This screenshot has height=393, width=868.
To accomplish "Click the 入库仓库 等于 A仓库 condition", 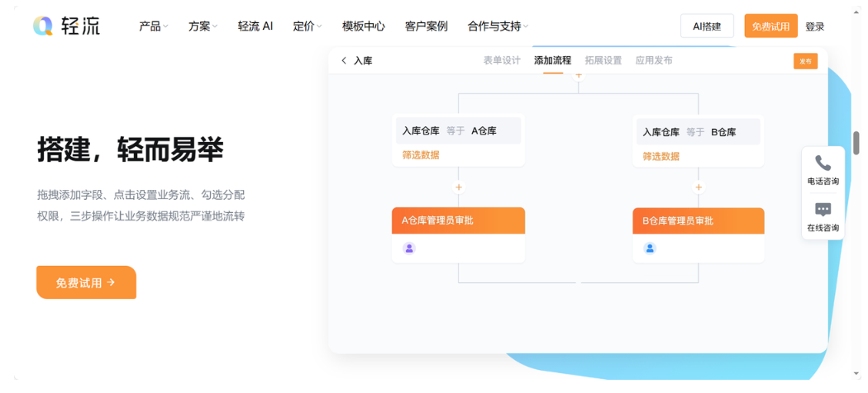I will [x=458, y=131].
